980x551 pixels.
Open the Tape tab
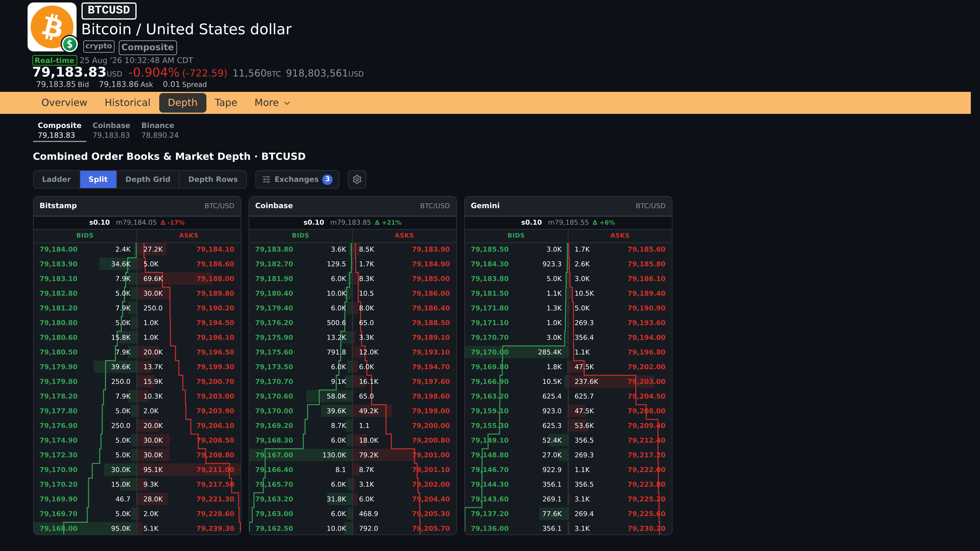pyautogui.click(x=226, y=103)
